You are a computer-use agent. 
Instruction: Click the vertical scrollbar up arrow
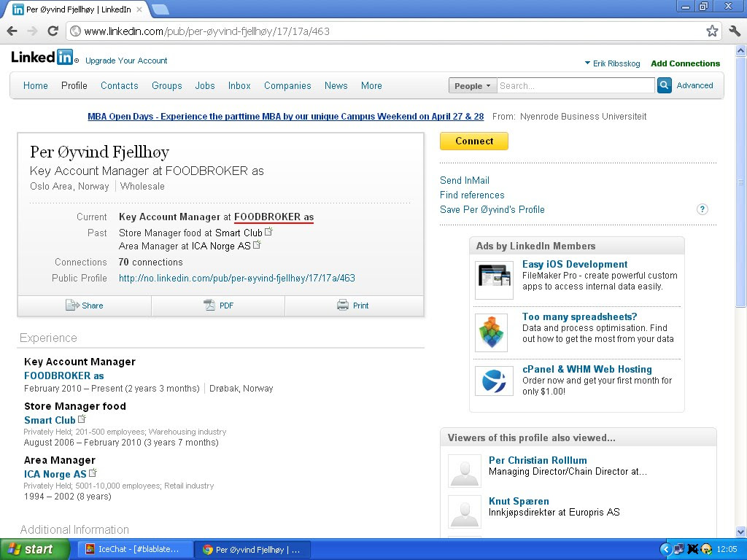741,50
